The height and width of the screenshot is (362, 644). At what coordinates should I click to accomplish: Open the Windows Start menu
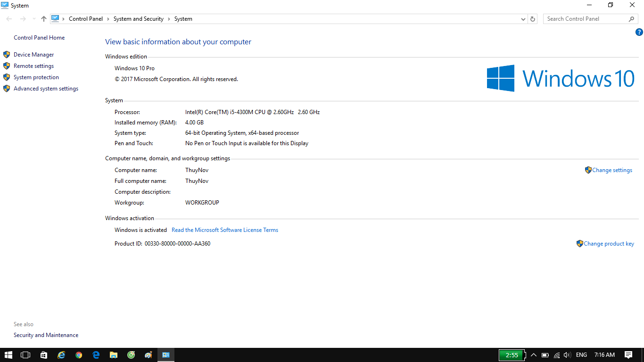[x=8, y=355]
